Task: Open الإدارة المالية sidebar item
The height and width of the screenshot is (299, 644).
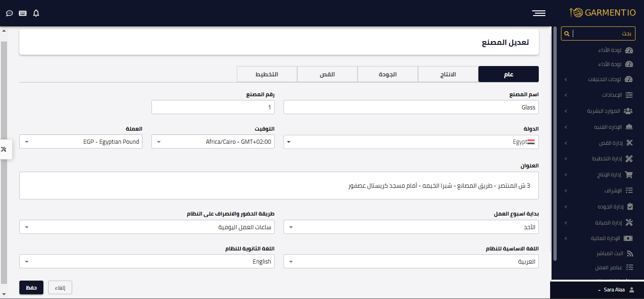Action: click(599, 238)
